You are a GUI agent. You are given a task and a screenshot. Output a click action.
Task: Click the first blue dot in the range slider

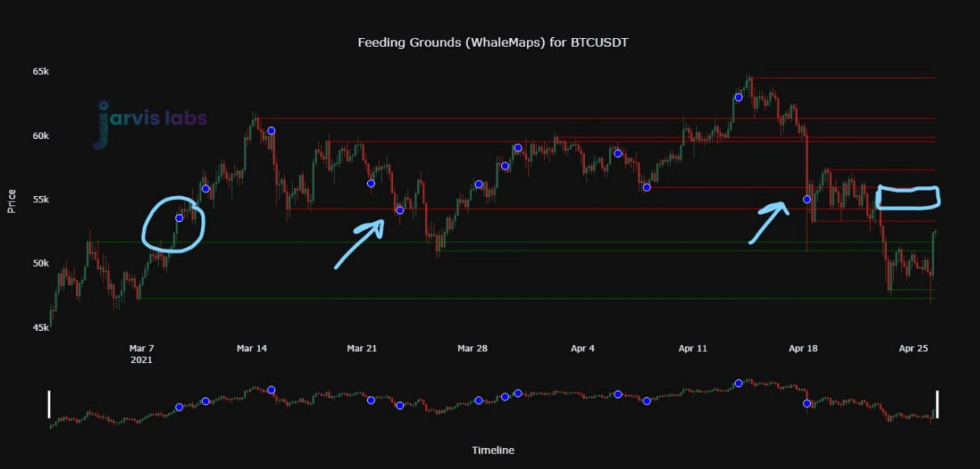pyautogui.click(x=179, y=407)
